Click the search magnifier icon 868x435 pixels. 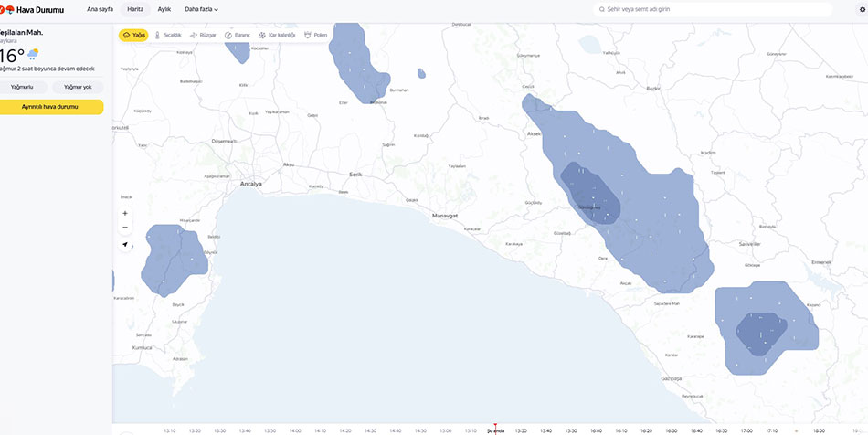[x=602, y=9]
